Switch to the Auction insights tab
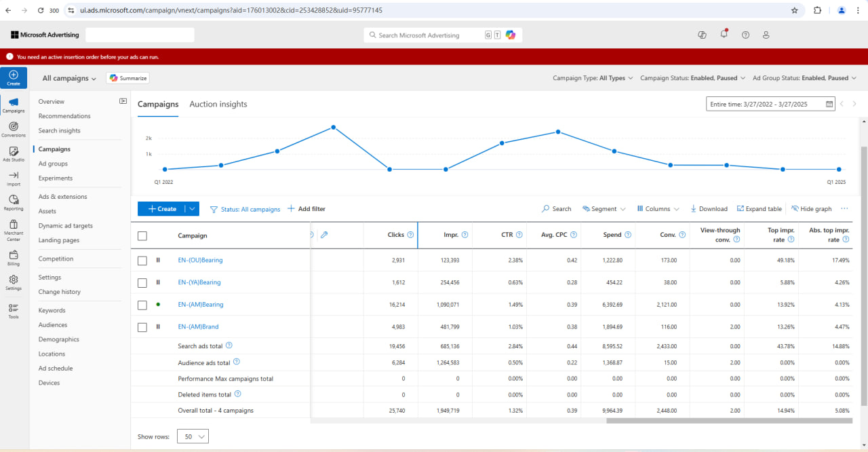Screen dimensions: 868x452 [218, 104]
